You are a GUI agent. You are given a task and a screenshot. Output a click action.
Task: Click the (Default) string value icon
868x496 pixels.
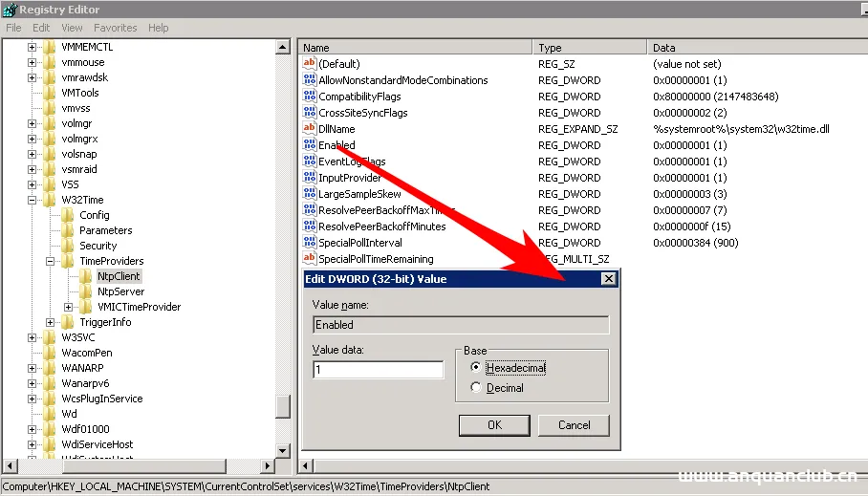pyautogui.click(x=309, y=63)
